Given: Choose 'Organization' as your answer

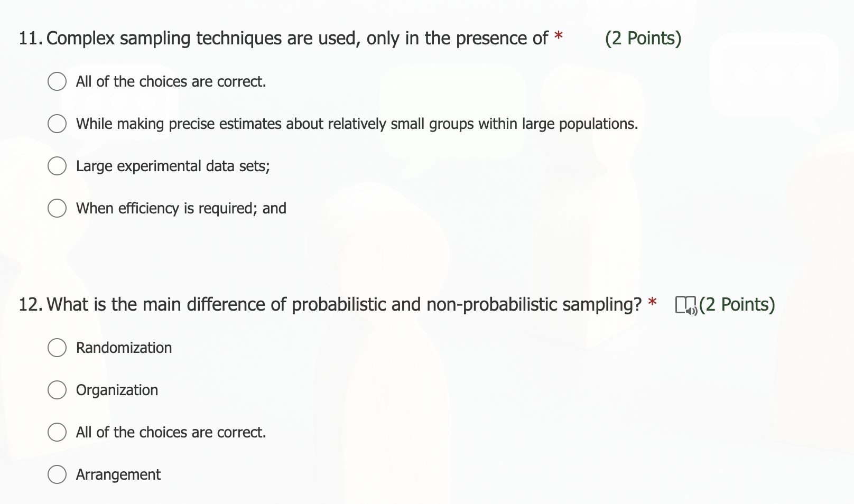Looking at the screenshot, I should (x=57, y=390).
